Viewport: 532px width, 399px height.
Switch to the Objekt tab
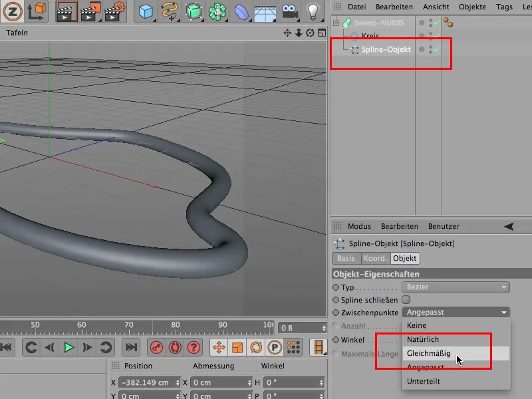coord(405,258)
